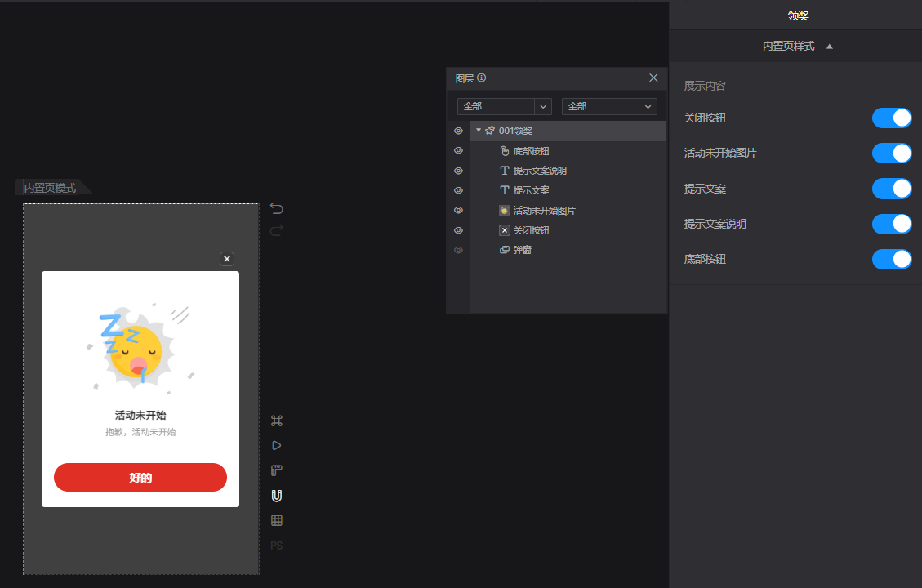Toggle the ruler icon
Image resolution: width=922 pixels, height=588 pixels.
[276, 470]
